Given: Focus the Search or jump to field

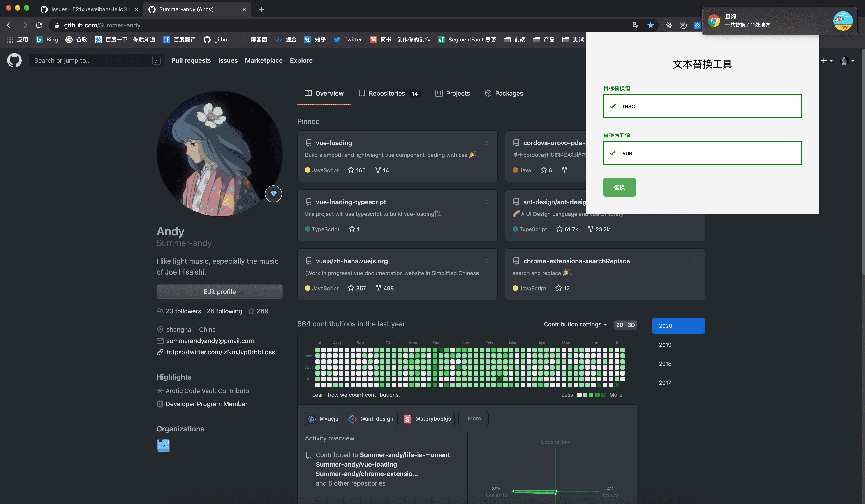Looking at the screenshot, I should pyautogui.click(x=96, y=60).
